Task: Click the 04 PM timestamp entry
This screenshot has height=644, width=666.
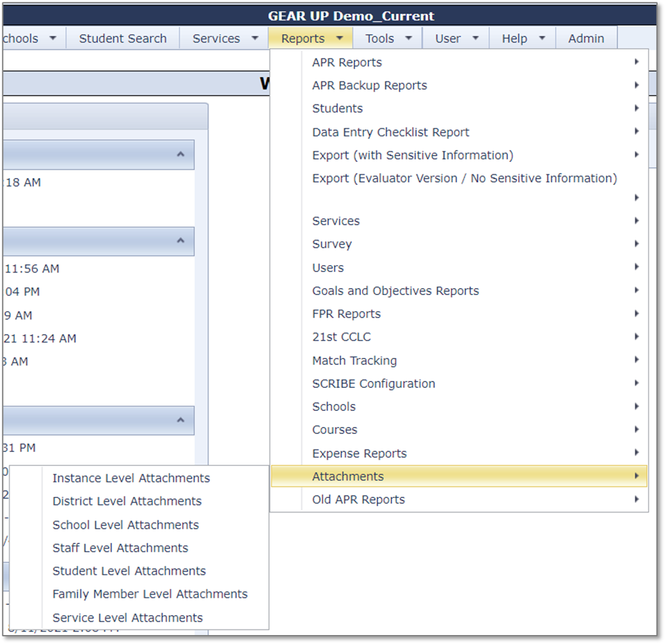Action: 22,292
